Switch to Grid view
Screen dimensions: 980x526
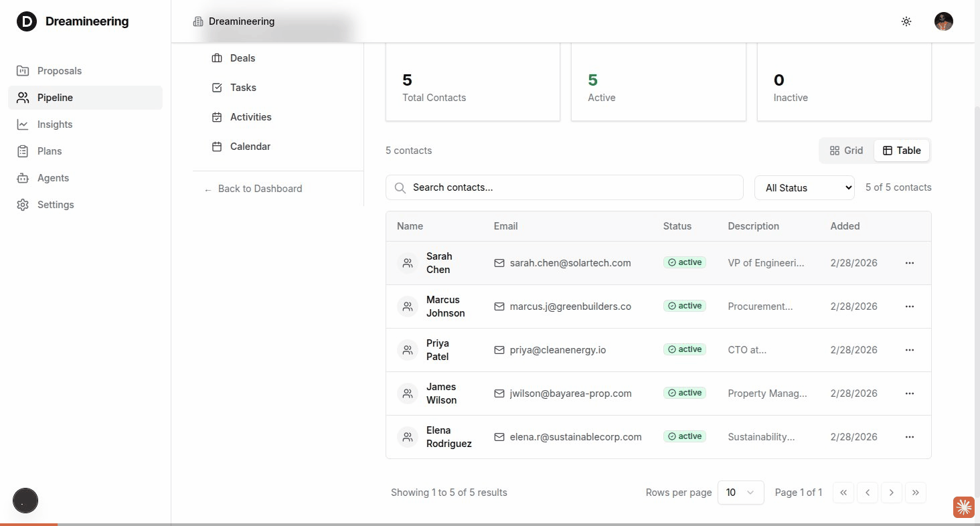point(846,151)
